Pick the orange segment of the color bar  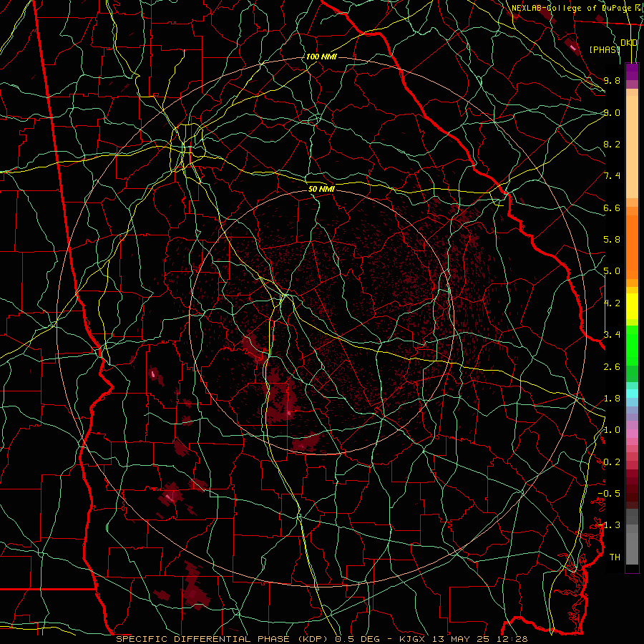tap(632, 246)
